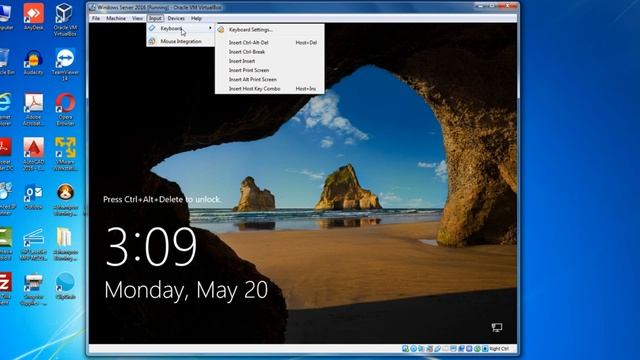Open the Devices menu

click(x=176, y=18)
